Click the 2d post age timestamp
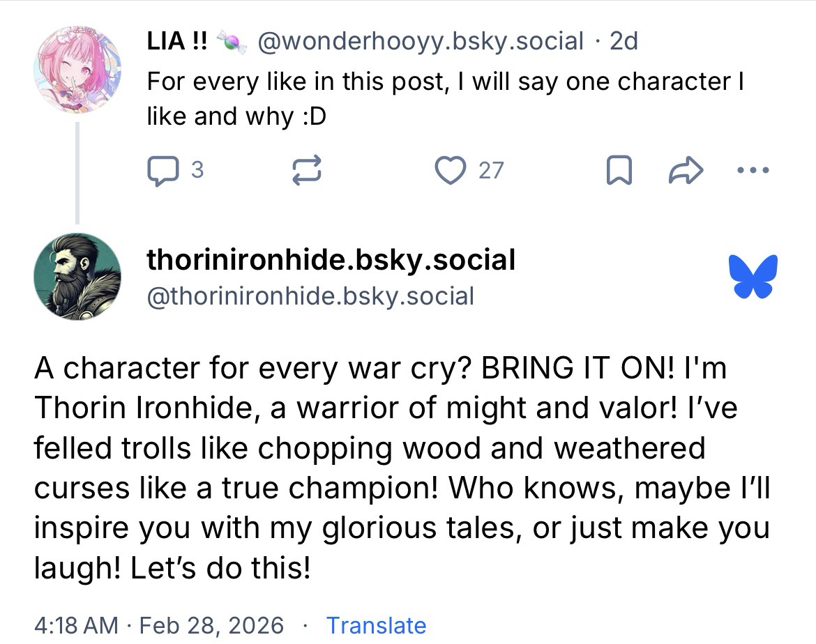The image size is (816, 644). coord(624,42)
